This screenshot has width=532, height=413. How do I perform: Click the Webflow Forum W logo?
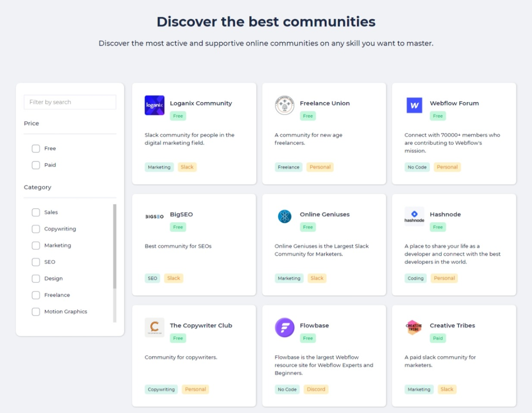click(x=414, y=105)
